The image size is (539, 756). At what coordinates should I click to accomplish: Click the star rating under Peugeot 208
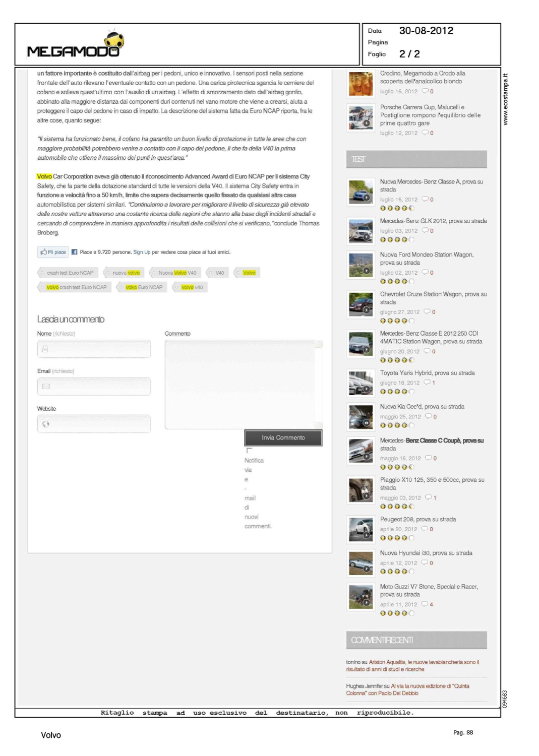coord(397,538)
